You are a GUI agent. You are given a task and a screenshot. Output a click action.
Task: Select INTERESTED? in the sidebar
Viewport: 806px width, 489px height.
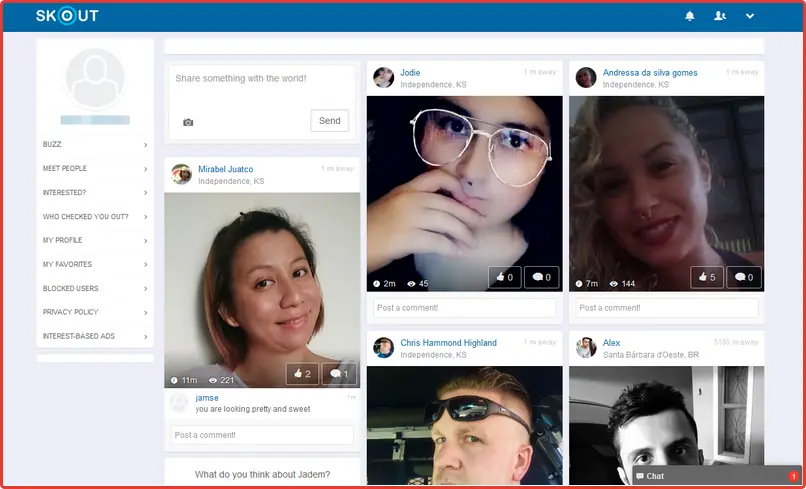click(95, 192)
